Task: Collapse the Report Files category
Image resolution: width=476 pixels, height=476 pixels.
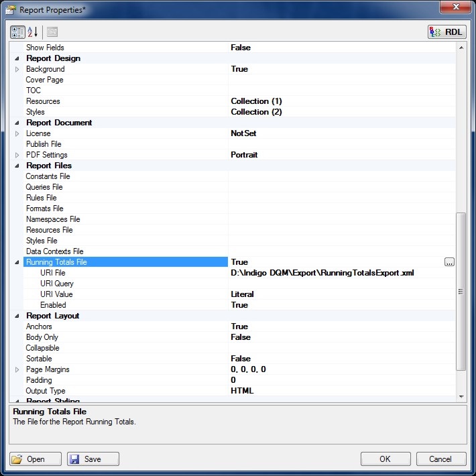Action: click(x=17, y=166)
